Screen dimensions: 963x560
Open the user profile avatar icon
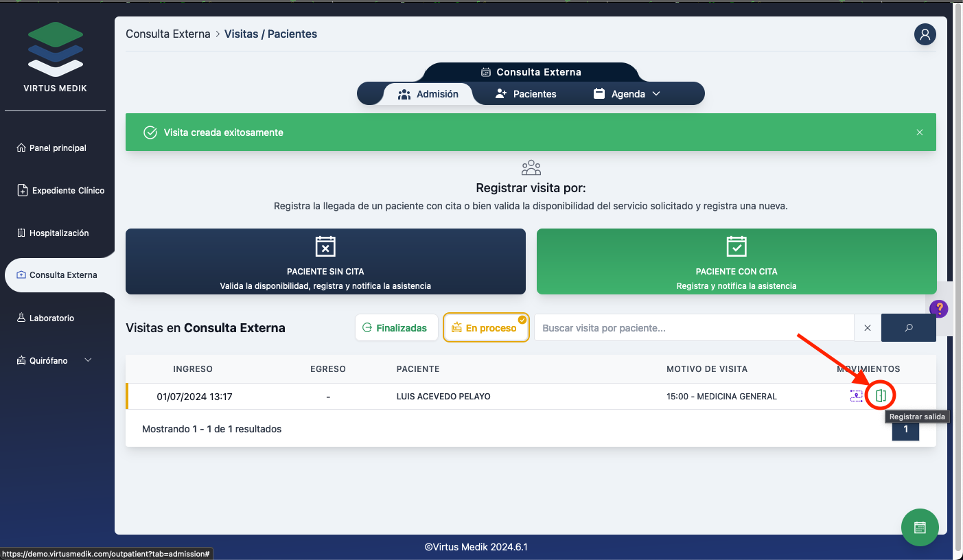(925, 34)
